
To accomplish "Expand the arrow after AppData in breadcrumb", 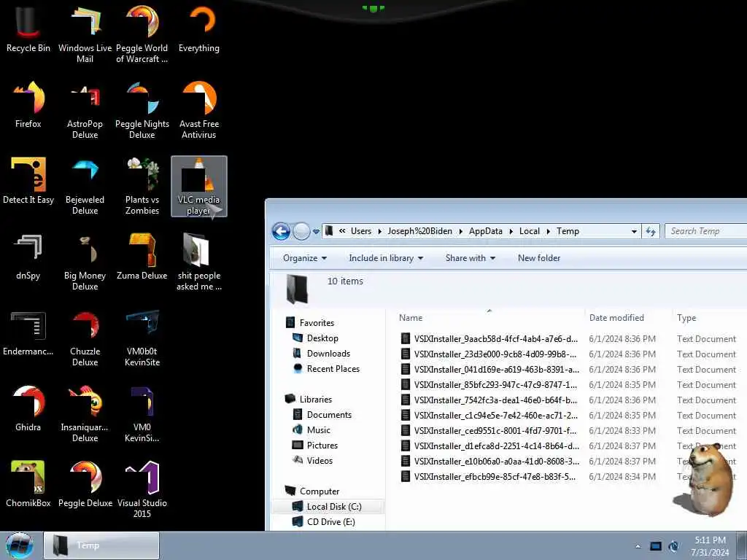I will click(x=511, y=231).
